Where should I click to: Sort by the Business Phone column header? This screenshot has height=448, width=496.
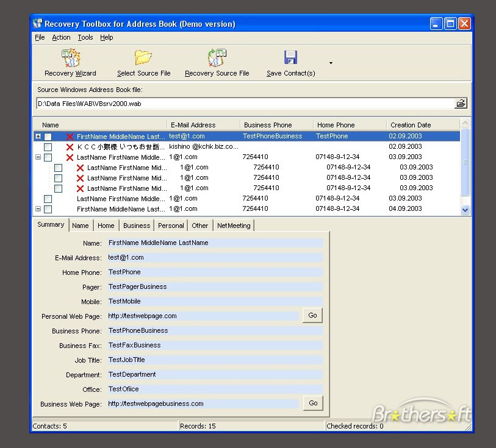point(277,125)
